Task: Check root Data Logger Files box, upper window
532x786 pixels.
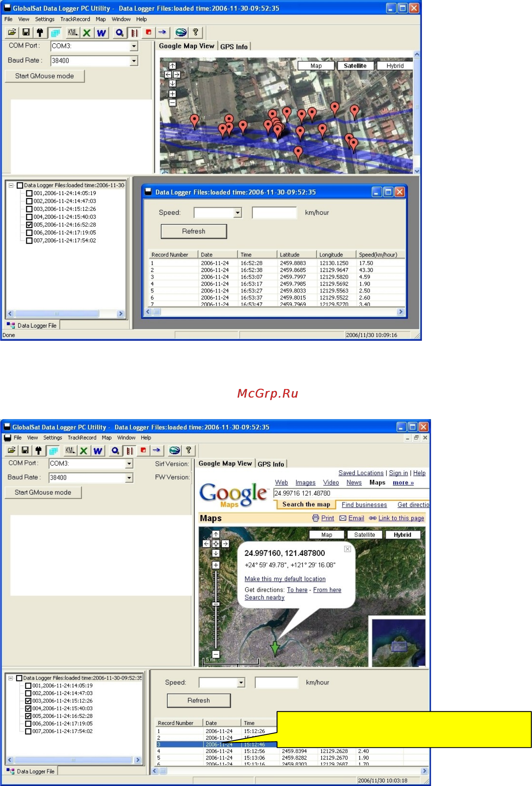Action: pos(20,185)
